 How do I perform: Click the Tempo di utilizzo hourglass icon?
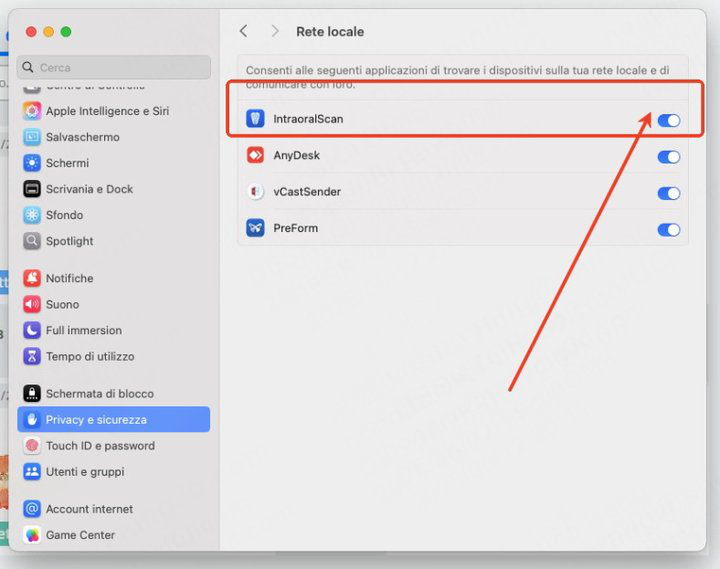(x=32, y=356)
